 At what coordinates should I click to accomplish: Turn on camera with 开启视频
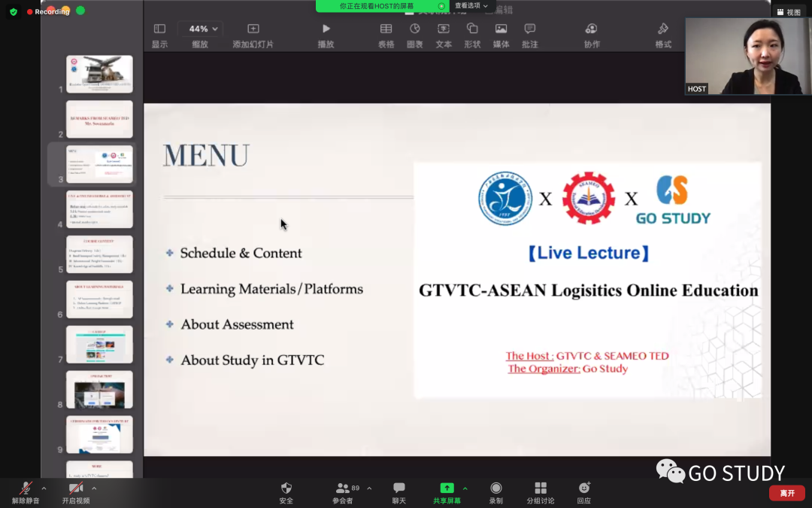pyautogui.click(x=76, y=492)
